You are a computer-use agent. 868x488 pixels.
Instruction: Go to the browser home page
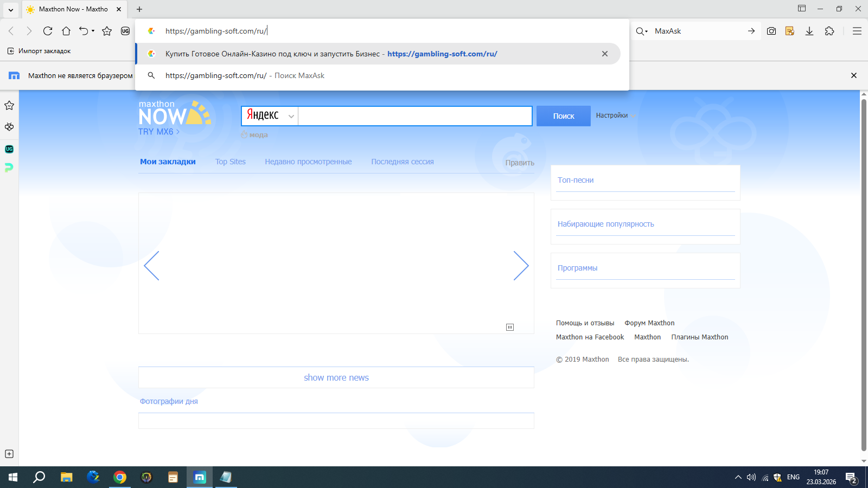tap(66, 31)
